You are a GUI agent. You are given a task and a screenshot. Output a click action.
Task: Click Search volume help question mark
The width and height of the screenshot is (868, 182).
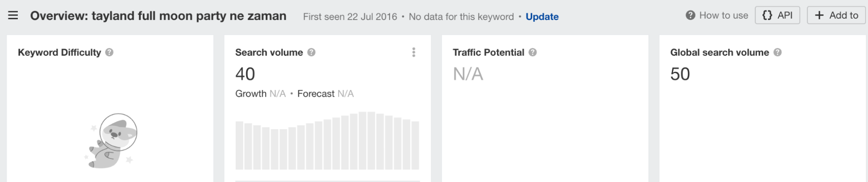click(x=311, y=52)
